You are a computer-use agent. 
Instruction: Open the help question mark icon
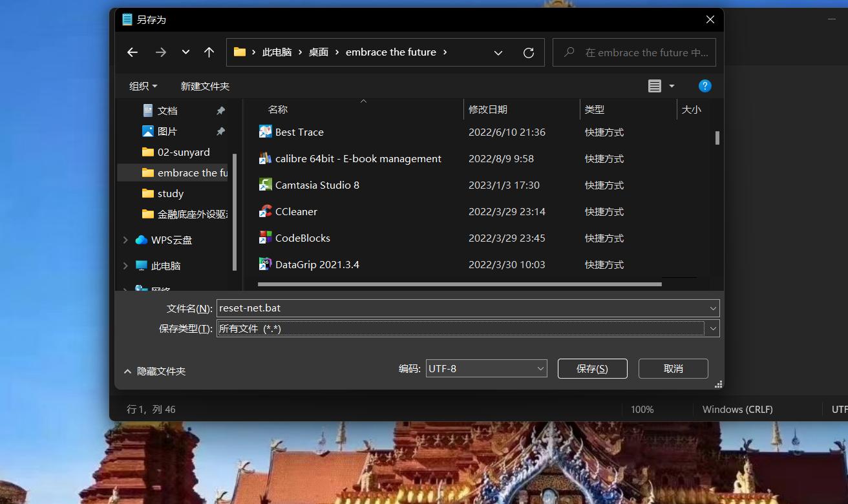pyautogui.click(x=705, y=85)
